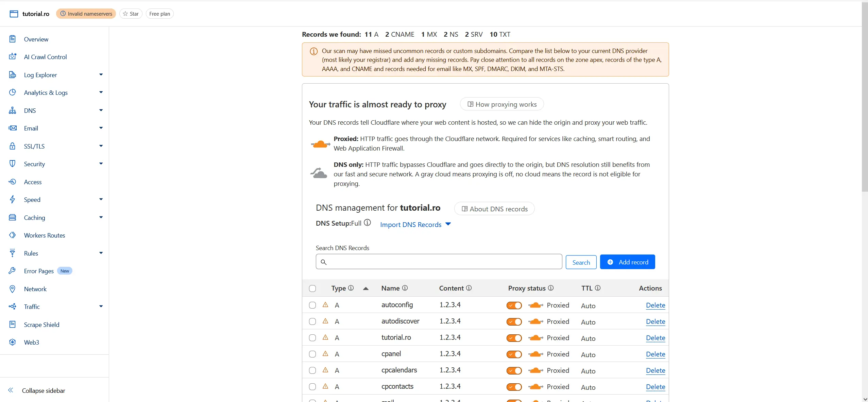
Task: Expand the Security submenu arrow
Action: [x=101, y=163]
